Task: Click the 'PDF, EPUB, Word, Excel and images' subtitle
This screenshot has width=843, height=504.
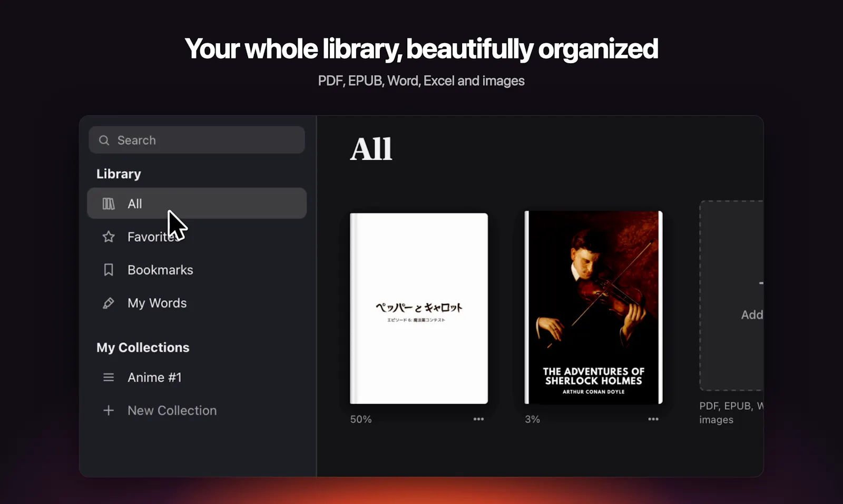Action: point(421,81)
